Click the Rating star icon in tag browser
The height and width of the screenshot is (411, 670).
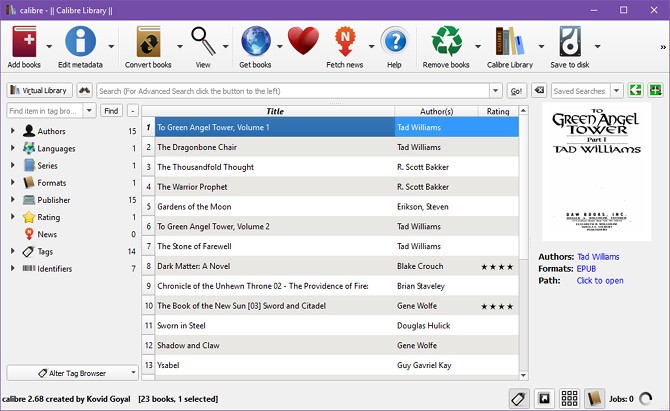29,217
